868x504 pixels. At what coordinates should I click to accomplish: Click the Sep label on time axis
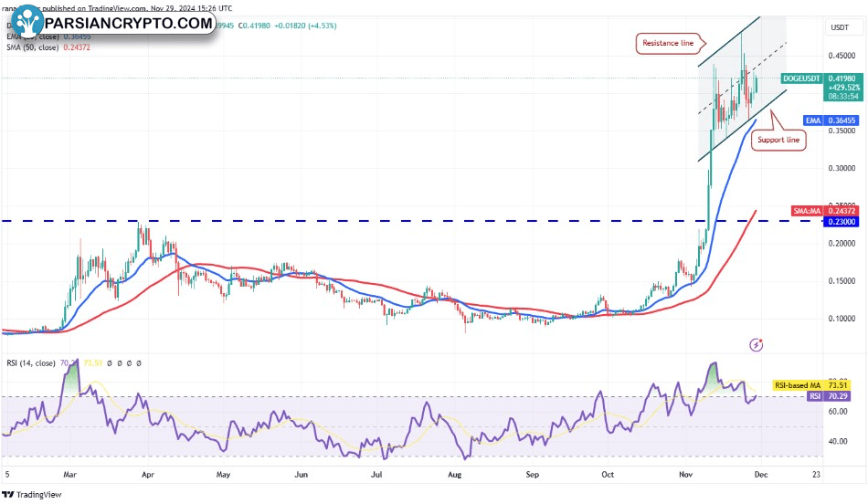click(532, 475)
